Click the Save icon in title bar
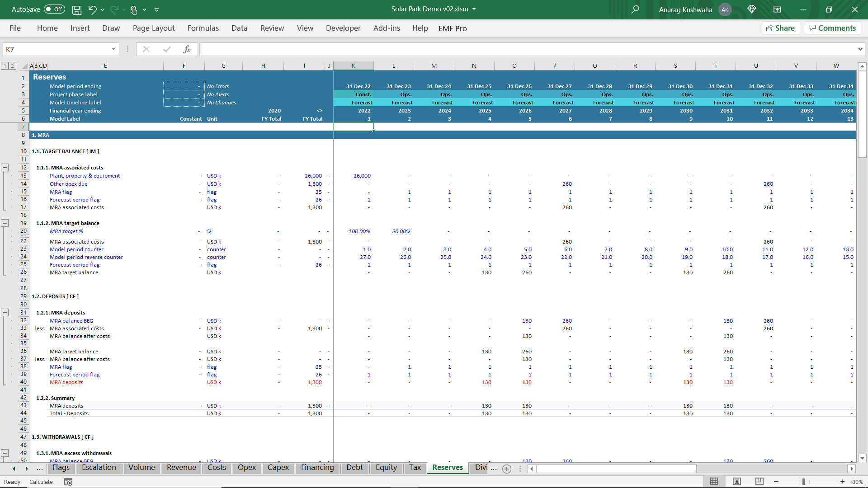The height and width of the screenshot is (488, 868). tap(77, 9)
